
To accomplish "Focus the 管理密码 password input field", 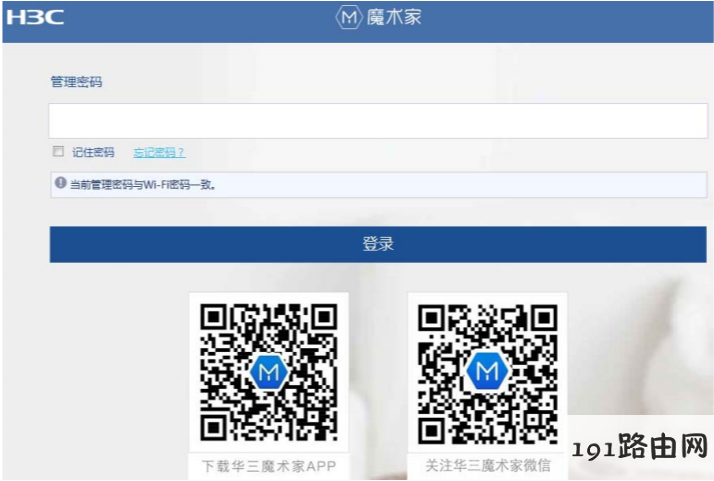I will 378,121.
